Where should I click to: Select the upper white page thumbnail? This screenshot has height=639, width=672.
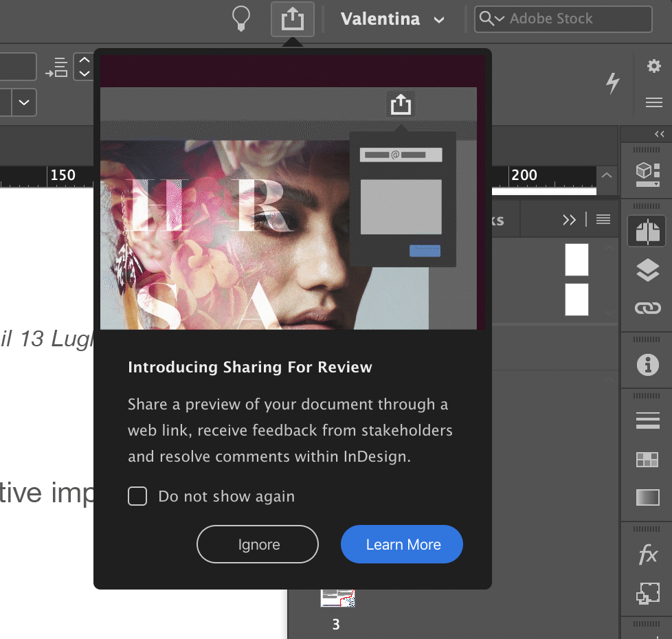click(576, 260)
